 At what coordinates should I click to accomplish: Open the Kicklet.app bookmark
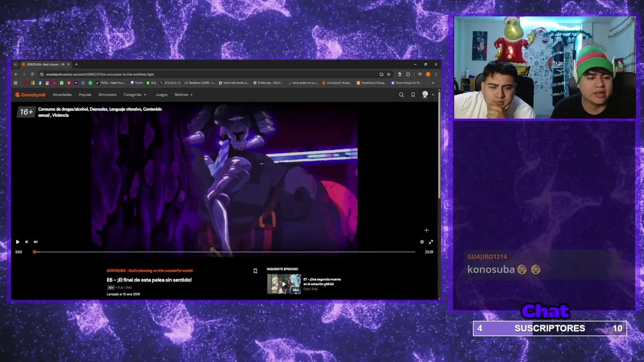point(268,83)
